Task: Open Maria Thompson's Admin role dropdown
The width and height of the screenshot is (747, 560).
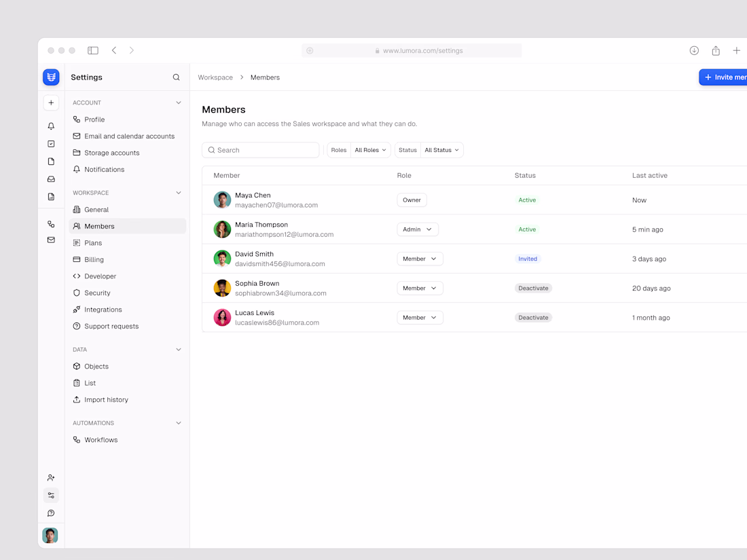Action: tap(418, 229)
